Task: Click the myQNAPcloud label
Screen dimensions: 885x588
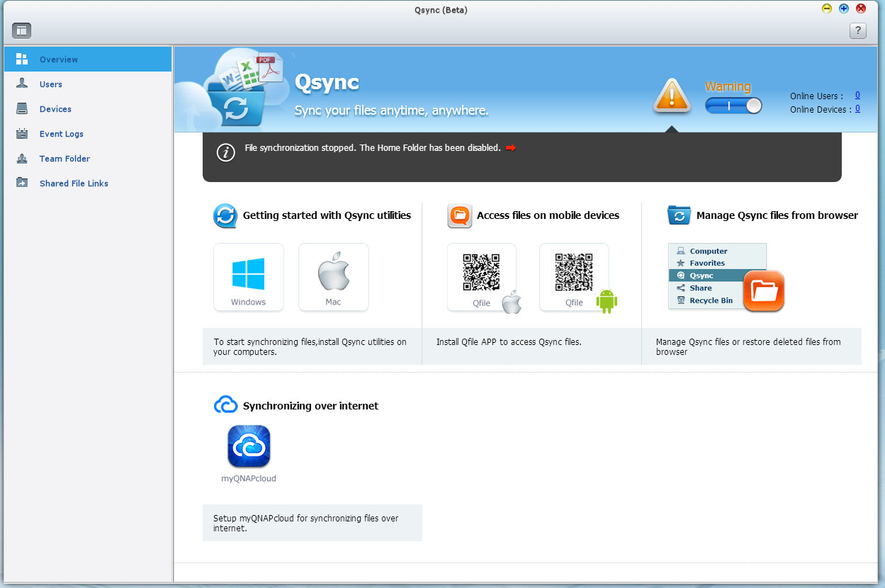Action: [x=249, y=478]
